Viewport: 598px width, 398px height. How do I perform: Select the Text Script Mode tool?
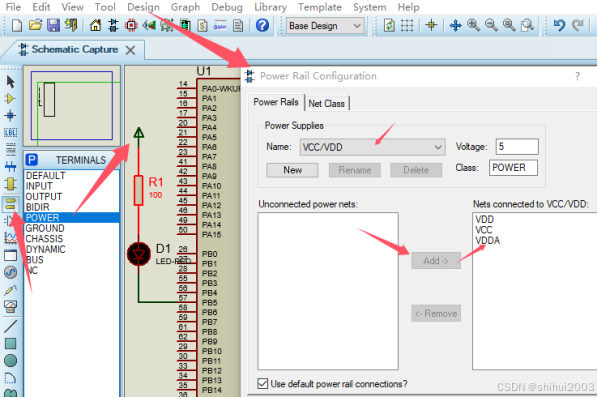(x=10, y=149)
